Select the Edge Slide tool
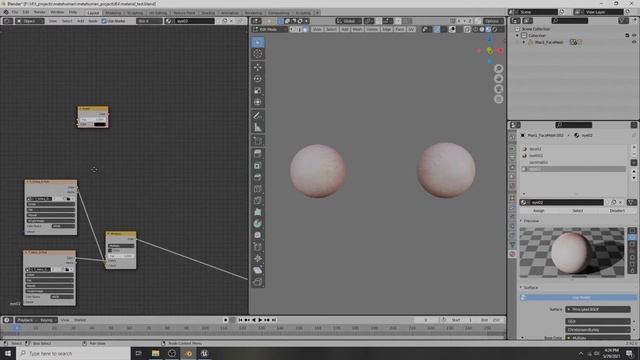This screenshot has width=640, height=360. [258, 247]
